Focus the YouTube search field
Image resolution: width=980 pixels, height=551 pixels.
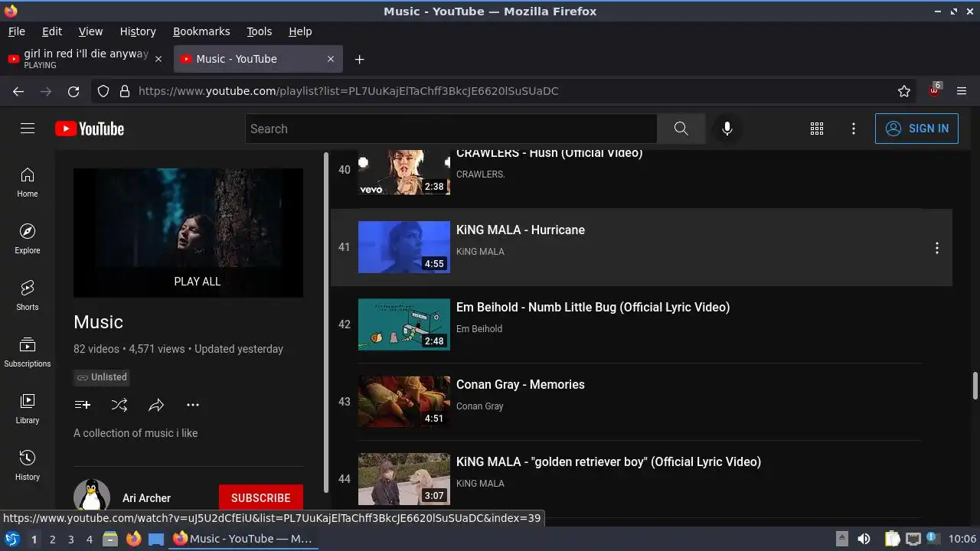click(451, 129)
